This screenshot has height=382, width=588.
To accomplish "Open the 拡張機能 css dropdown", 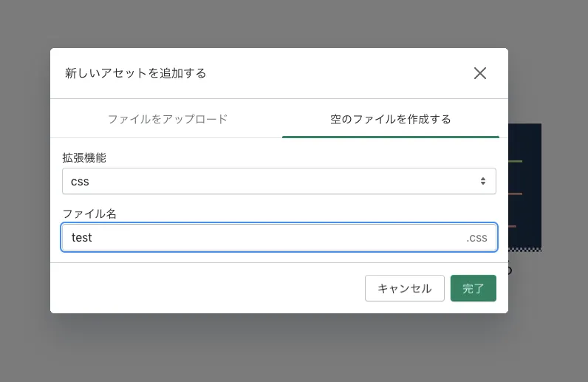I will [x=278, y=181].
